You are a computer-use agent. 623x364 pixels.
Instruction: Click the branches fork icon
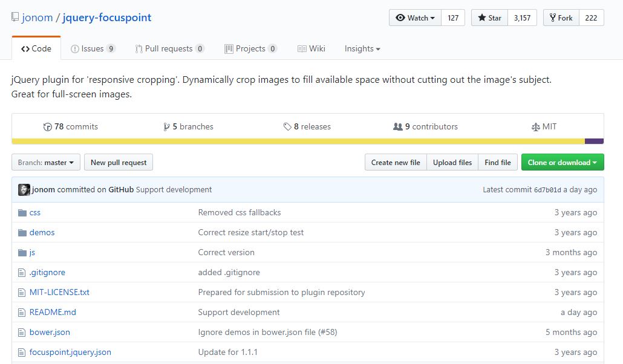pos(166,127)
